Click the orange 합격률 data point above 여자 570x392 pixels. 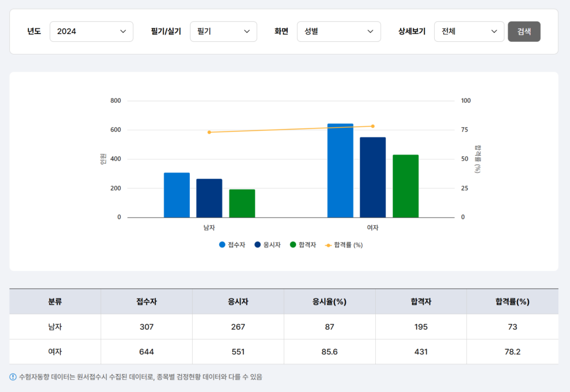click(x=373, y=126)
